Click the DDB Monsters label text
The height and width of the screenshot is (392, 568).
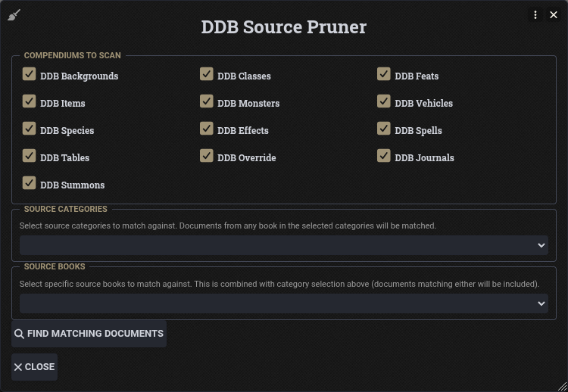coord(248,104)
